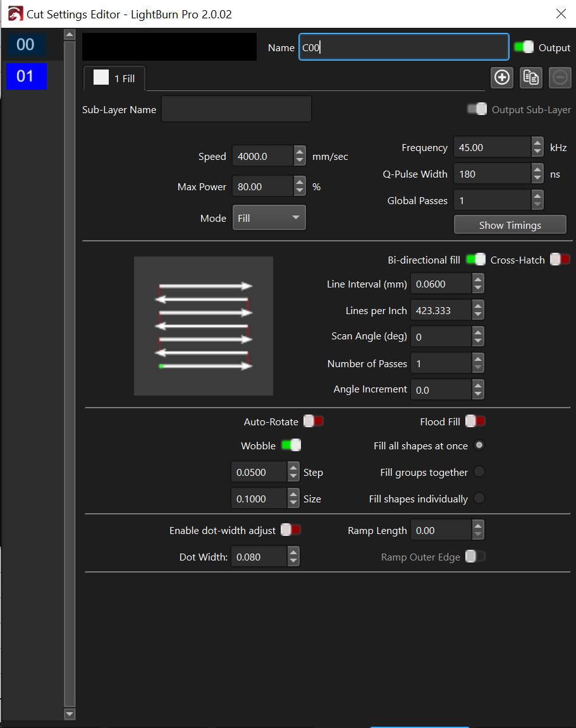Click the Max Power value 80.00

click(x=263, y=186)
